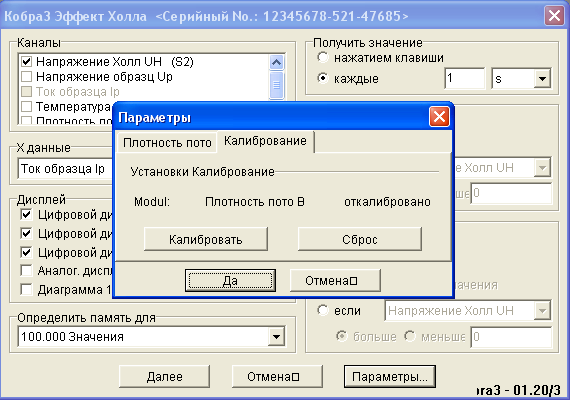Check the Температура channel checkbox
Viewport: 570px width, 400px height.
click(26, 107)
